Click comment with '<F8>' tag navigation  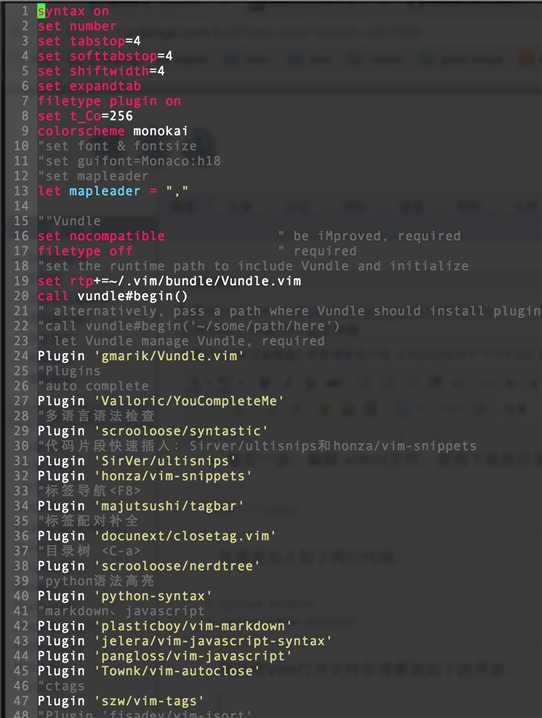(90, 491)
